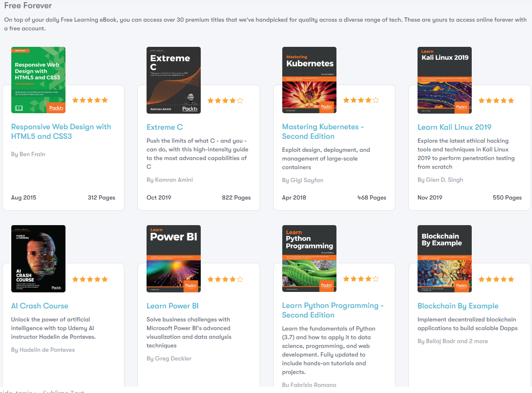Click the author line "By Greg Deckler"
The image size is (532, 393).
(x=169, y=358)
